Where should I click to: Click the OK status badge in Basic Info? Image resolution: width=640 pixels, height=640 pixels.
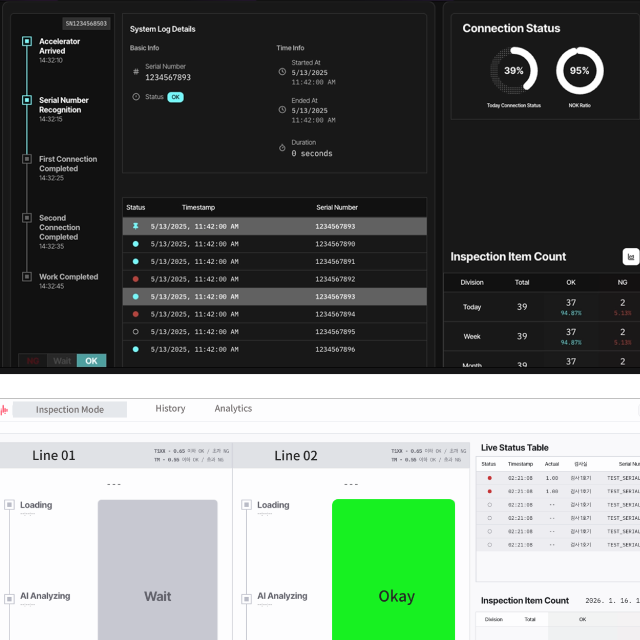(x=175, y=97)
